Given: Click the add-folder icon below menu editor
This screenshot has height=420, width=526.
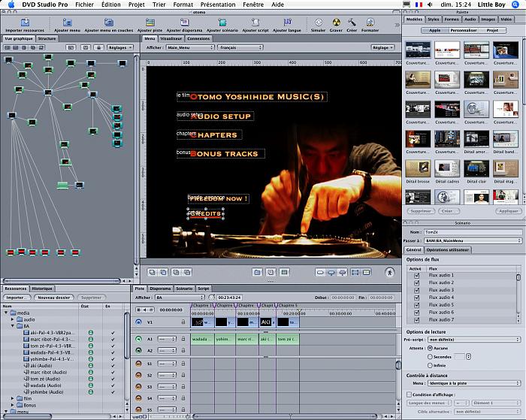Looking at the screenshot, I should (257, 272).
